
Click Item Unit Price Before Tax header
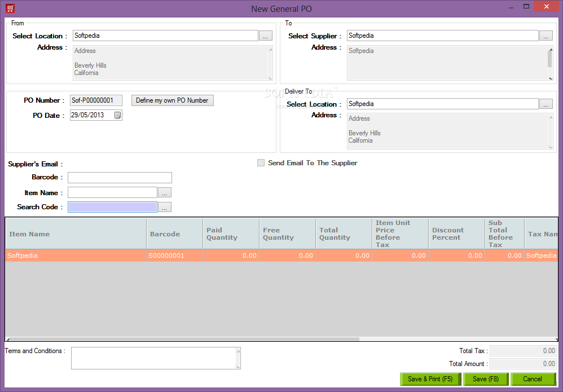(400, 234)
